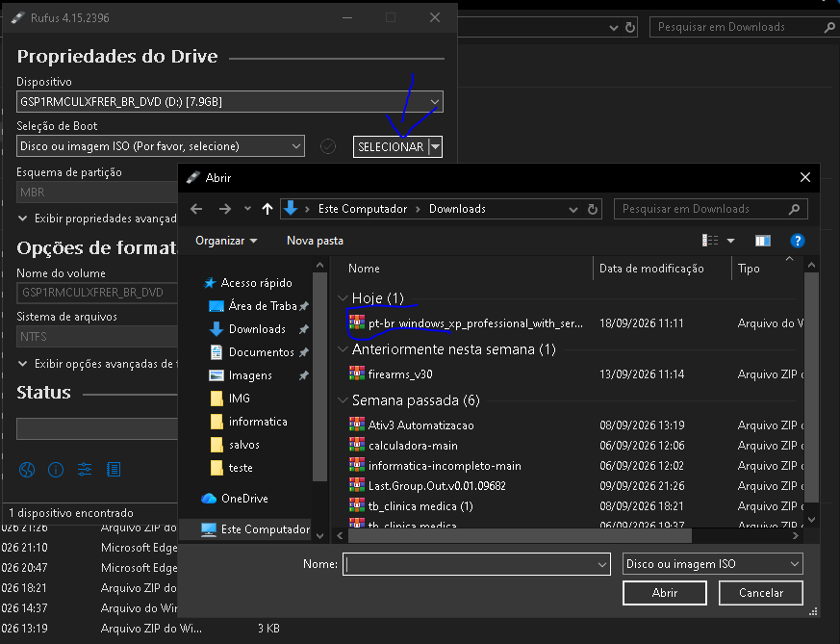Click the Abrir button

pyautogui.click(x=664, y=593)
